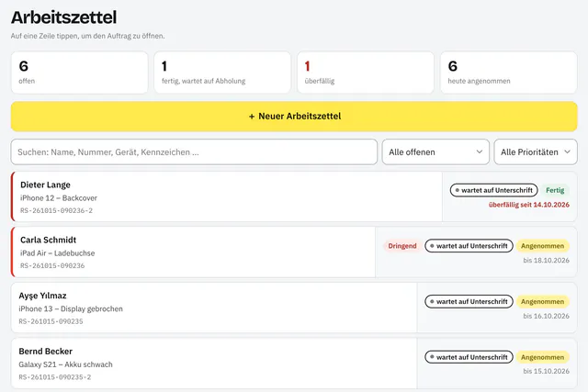Open Bernd Becker's work order row

(294, 364)
